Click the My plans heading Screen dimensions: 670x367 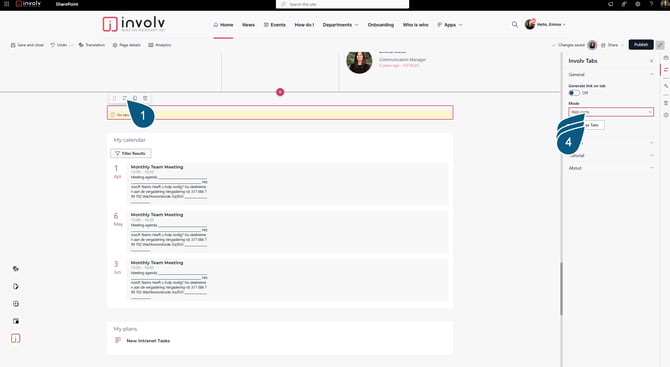pos(125,329)
